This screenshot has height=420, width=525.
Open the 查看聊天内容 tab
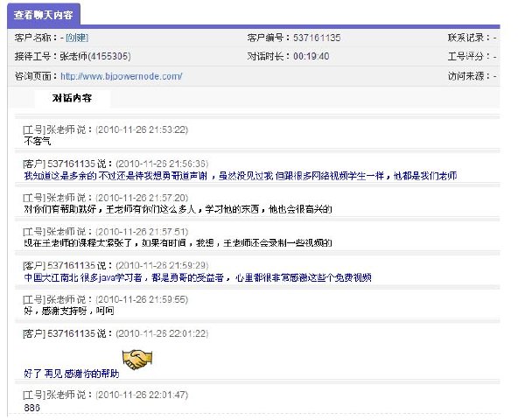44,15
